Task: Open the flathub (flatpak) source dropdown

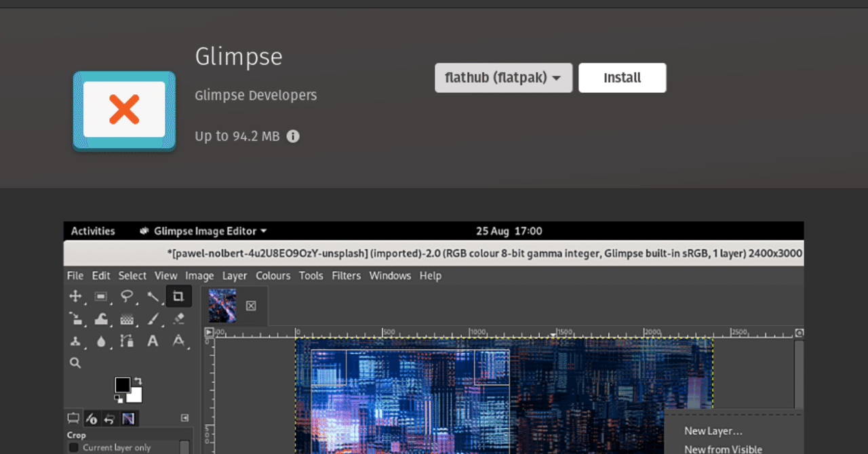Action: click(503, 77)
